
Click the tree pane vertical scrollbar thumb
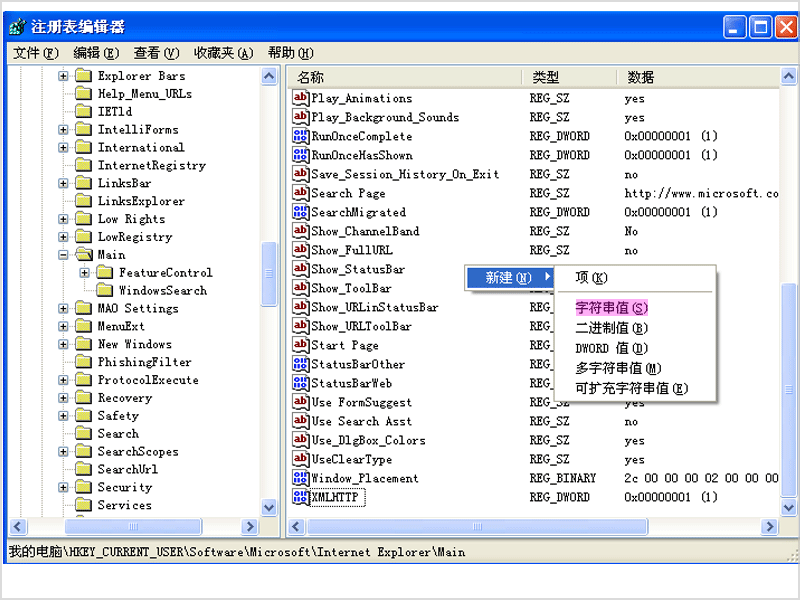coord(269,273)
